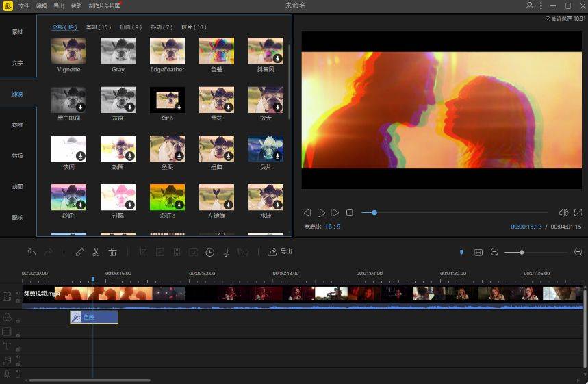Lock the text track

tap(18, 349)
